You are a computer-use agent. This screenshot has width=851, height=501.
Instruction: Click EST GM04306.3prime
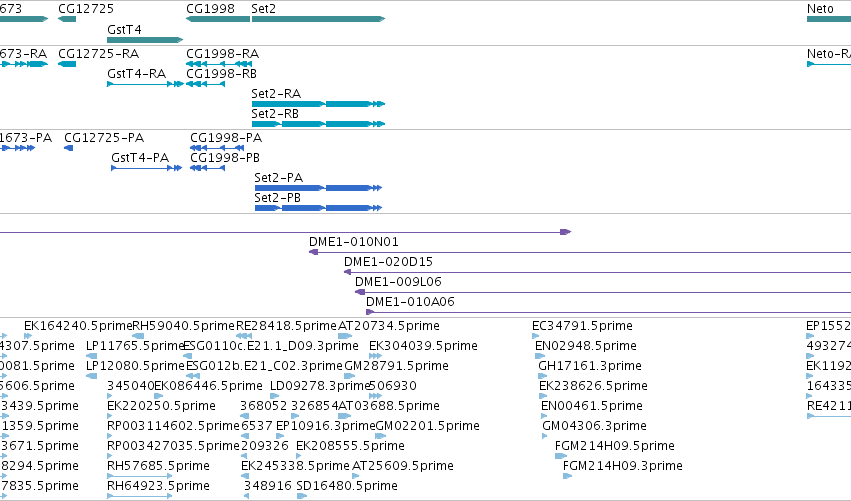pyautogui.click(x=594, y=427)
